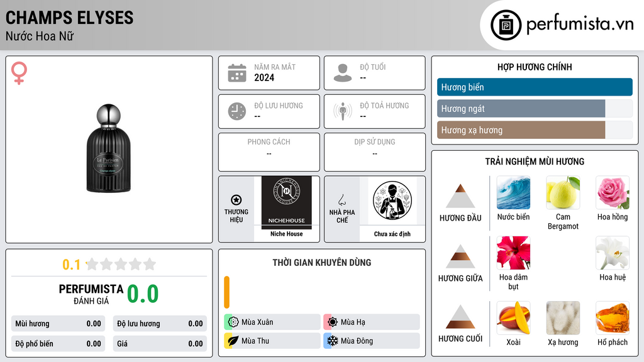Click the PERFUMISTA ĐÁNH GIÁ label
Screen dimensions: 644x362
[91, 294]
